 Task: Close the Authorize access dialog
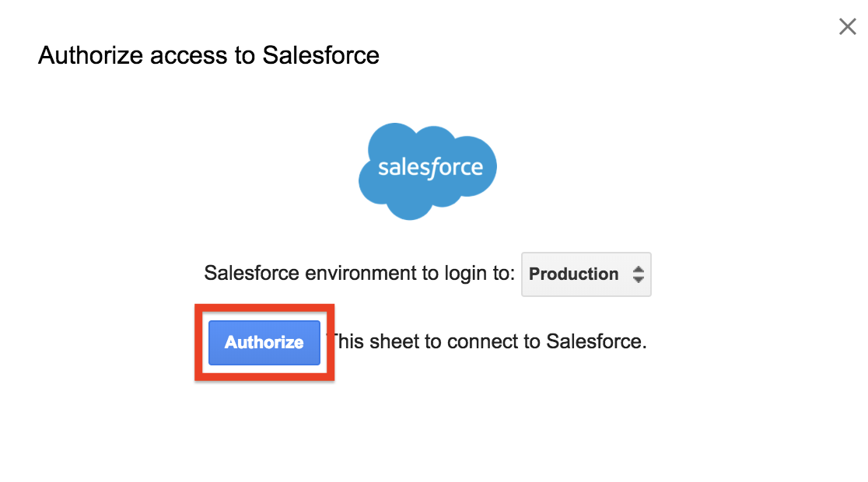pos(847,26)
